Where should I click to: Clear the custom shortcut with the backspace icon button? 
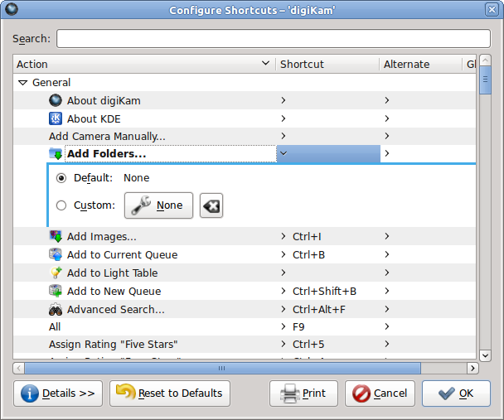coord(211,205)
